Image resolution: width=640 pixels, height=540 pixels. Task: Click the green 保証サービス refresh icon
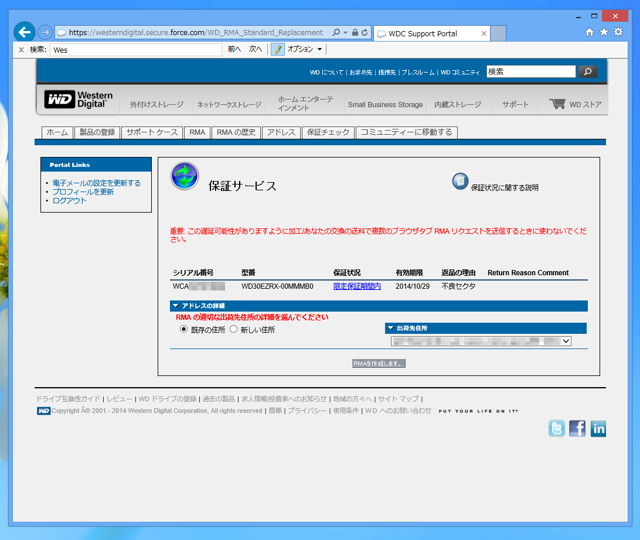(x=184, y=176)
